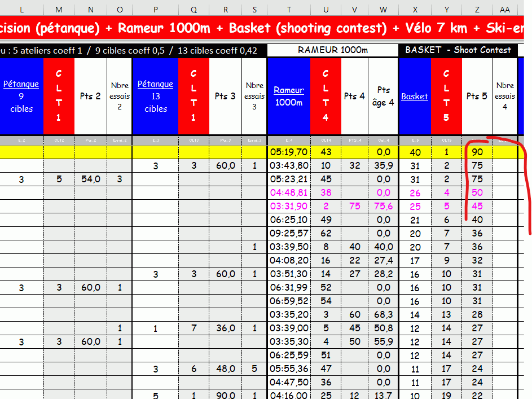
Task: Open the Basket header link
Action: coord(415,97)
